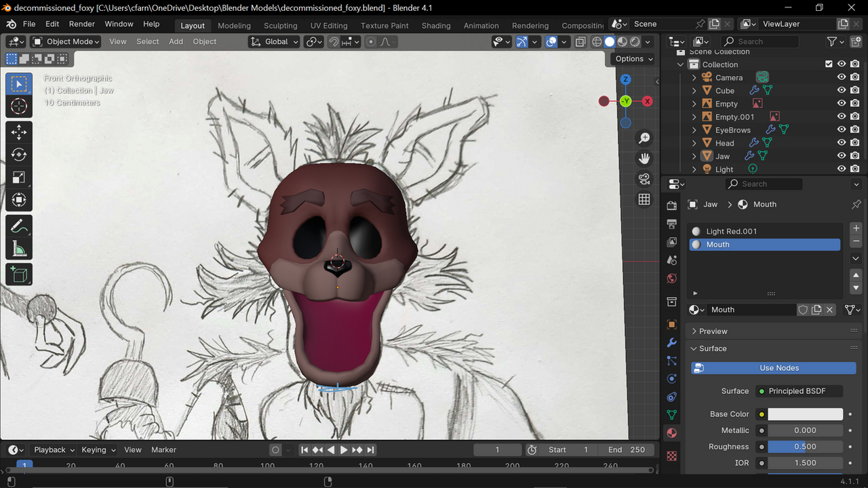
Task: Open the Object Mode dropdown
Action: pos(66,41)
